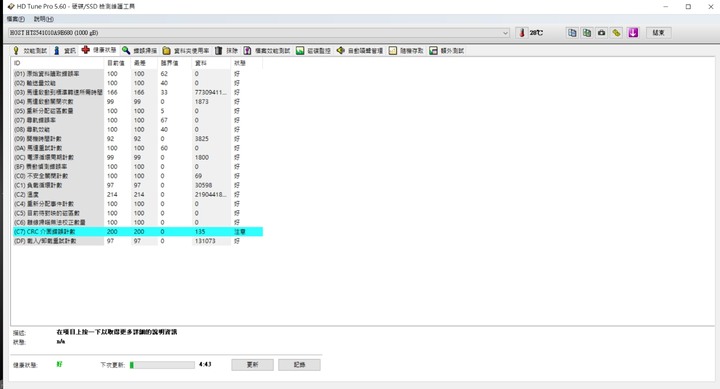Select the highlighted (C7) CRC error row
720x389 pixels.
click(x=138, y=232)
